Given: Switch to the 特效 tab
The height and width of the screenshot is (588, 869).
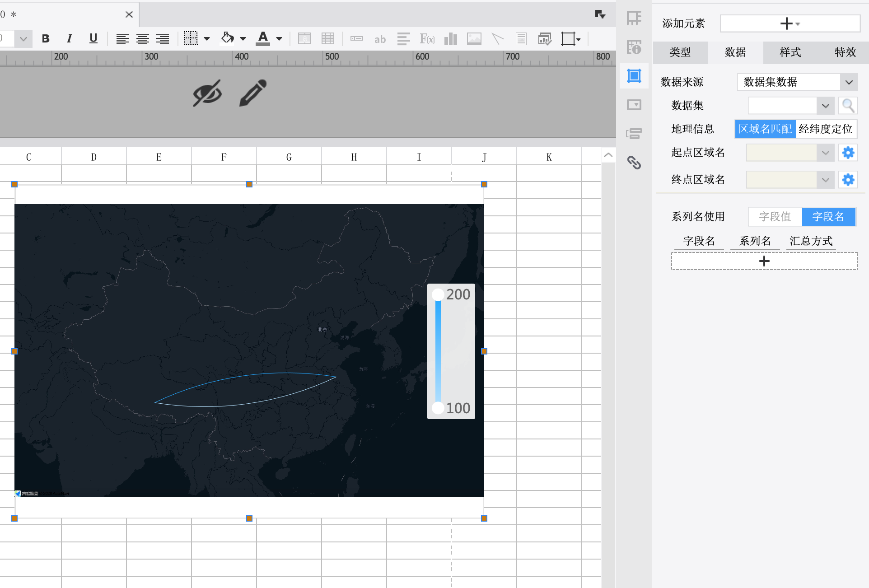Looking at the screenshot, I should point(846,52).
